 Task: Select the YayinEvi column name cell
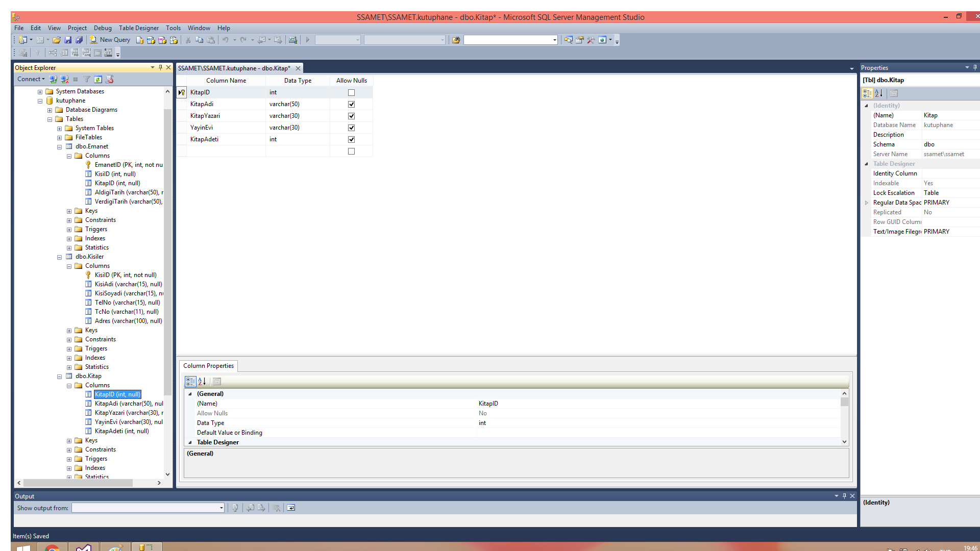(x=226, y=128)
